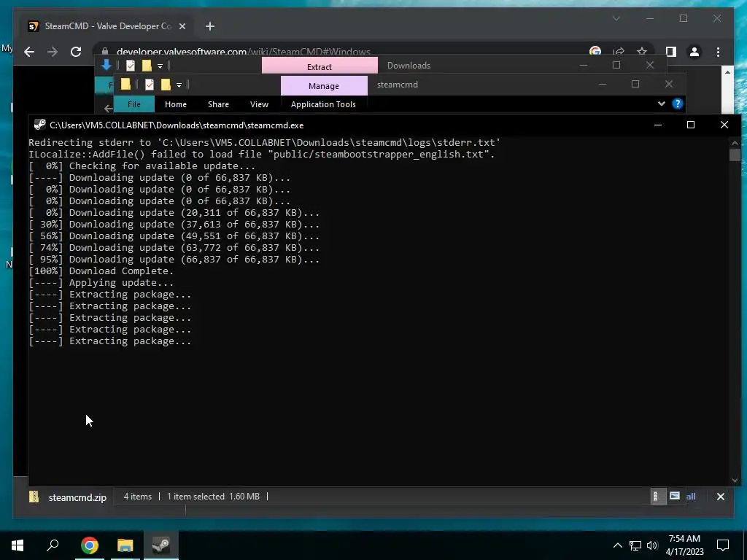Click Properties icon in Downloads quick access toolbar

click(131, 66)
